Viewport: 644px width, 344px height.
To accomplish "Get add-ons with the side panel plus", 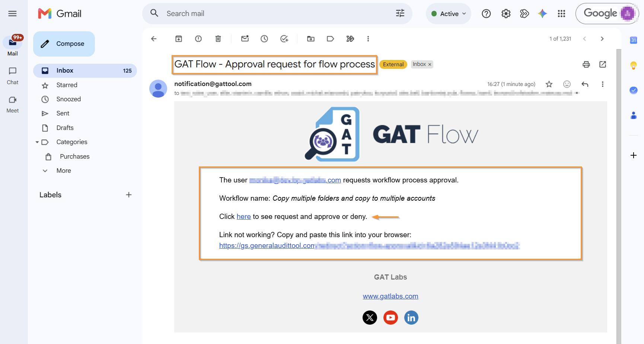I will coord(634,155).
